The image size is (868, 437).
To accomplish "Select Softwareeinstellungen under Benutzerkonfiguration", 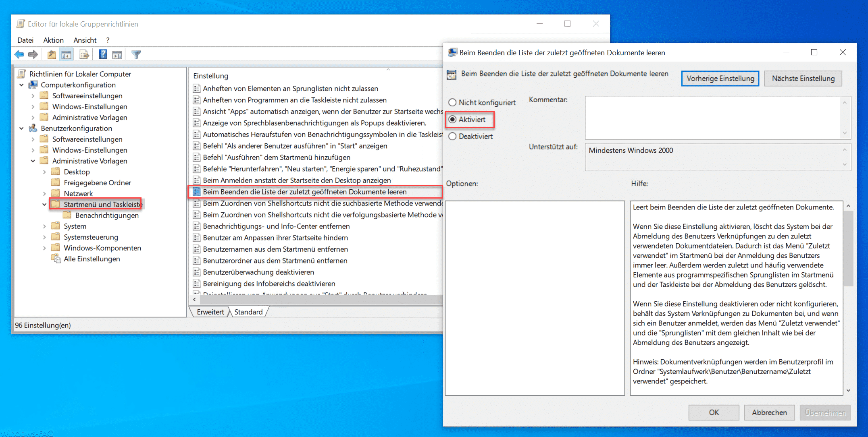I will click(x=87, y=139).
